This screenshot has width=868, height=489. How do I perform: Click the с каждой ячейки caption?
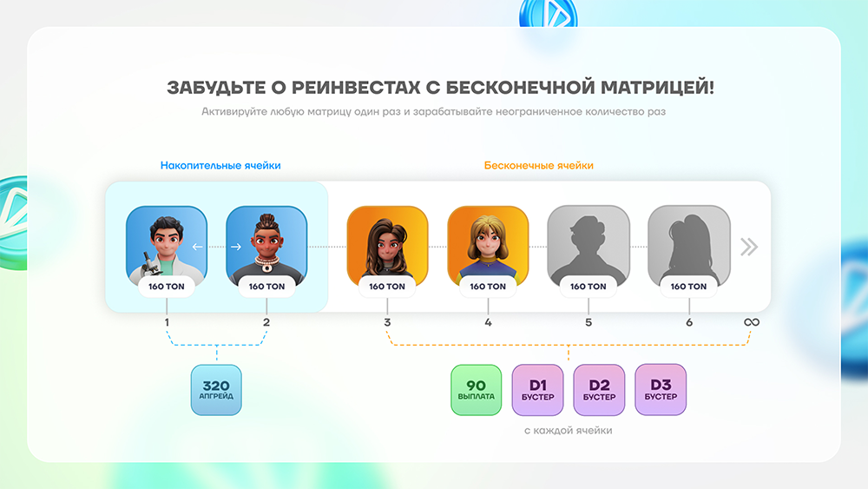[x=569, y=430]
